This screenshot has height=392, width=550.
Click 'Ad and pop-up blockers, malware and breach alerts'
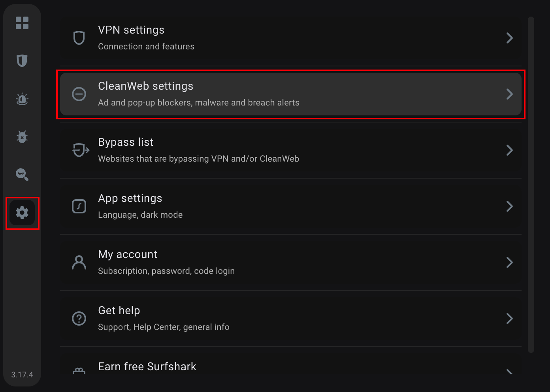(x=199, y=103)
